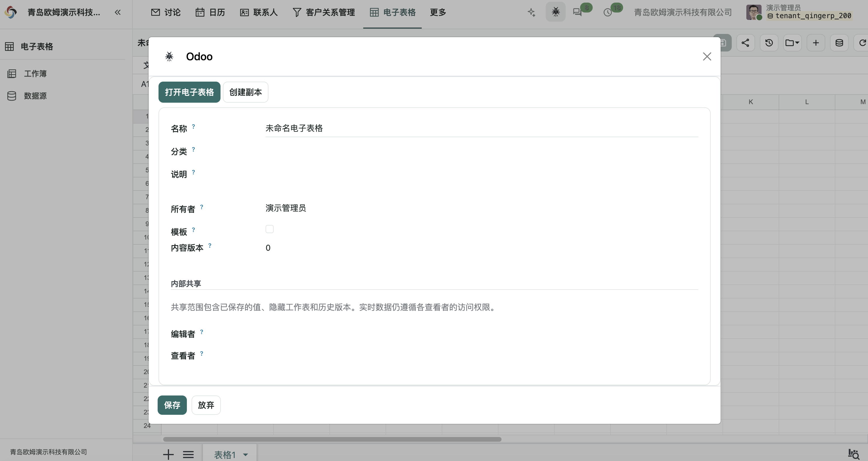Viewport: 868px width, 461px height.
Task: Open version history icon in toolbar
Action: [769, 43]
